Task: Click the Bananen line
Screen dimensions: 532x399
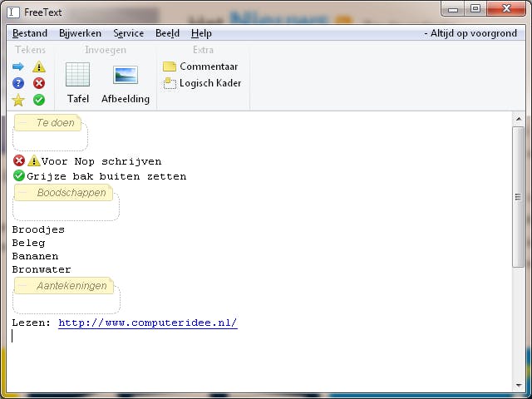Action: [35, 256]
